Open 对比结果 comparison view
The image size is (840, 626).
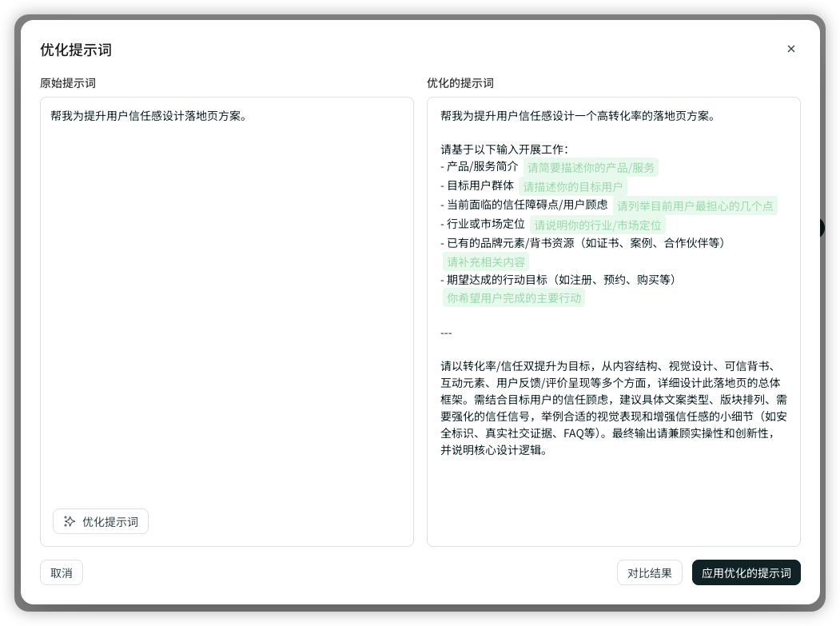(649, 572)
